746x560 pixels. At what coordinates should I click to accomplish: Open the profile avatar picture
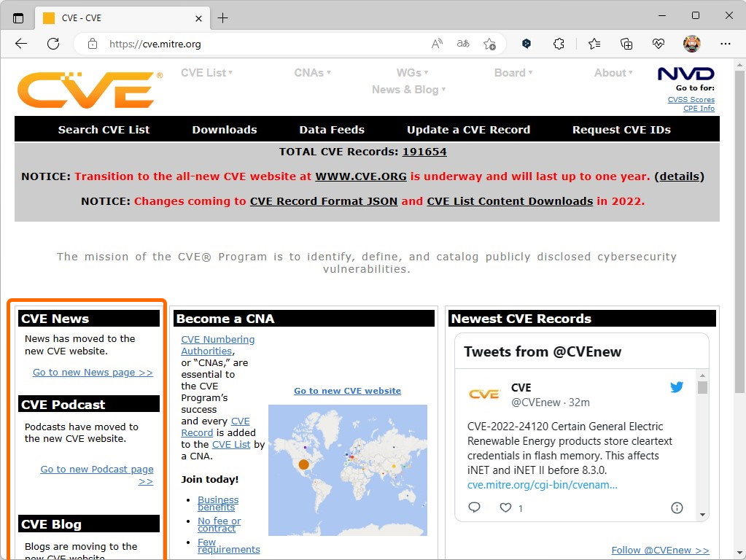692,44
